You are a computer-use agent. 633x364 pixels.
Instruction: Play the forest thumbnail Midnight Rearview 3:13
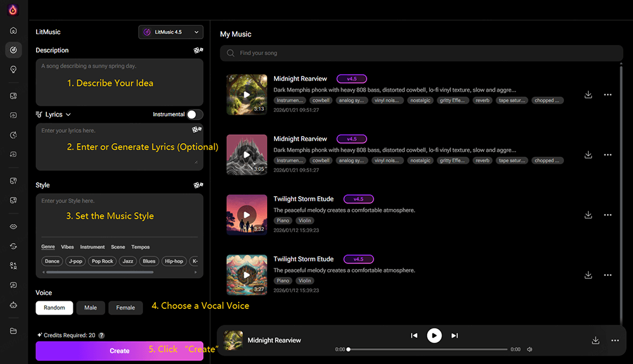pyautogui.click(x=247, y=94)
